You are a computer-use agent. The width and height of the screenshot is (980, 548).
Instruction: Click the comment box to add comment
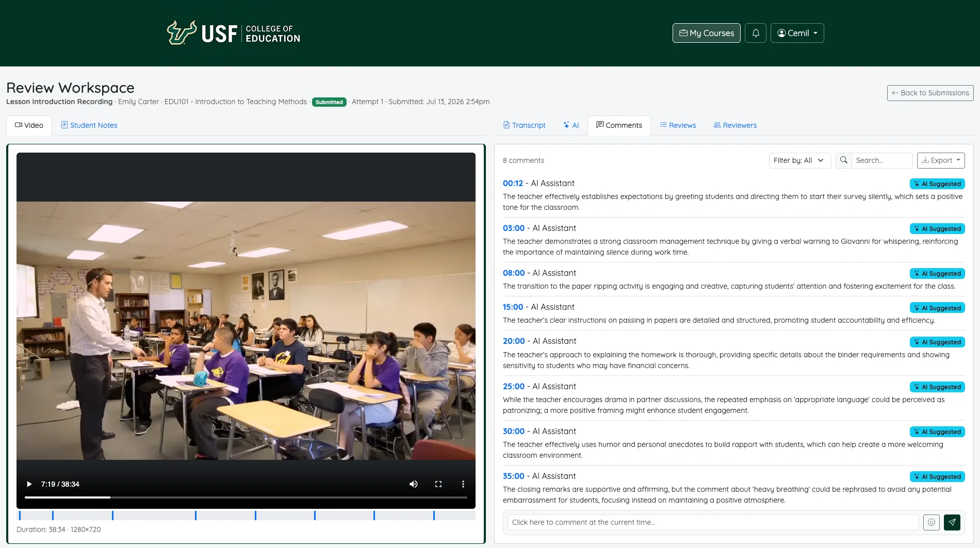point(713,522)
